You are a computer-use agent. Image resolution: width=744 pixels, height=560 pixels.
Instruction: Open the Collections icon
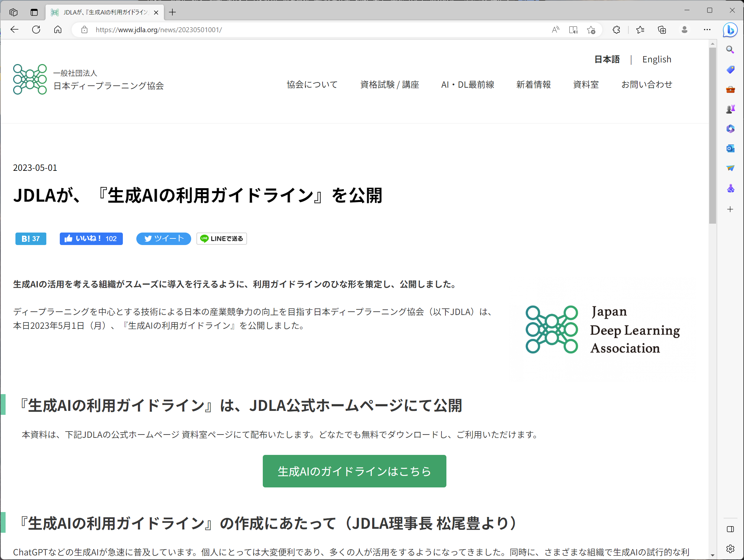pos(662,30)
